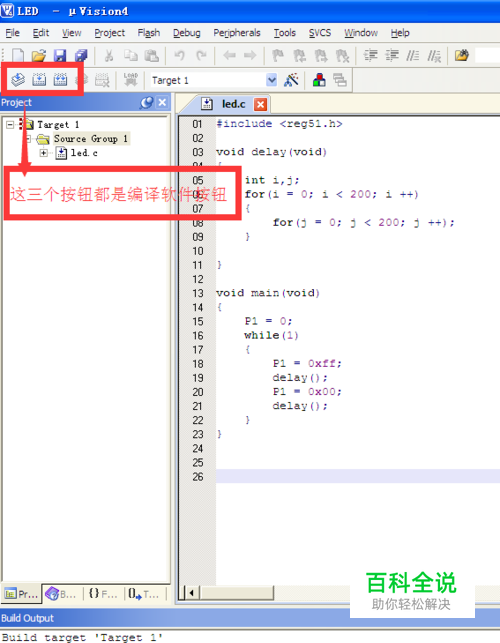Screen dimensions: 500x643
Task: Open Target Options magic wand icon
Action: (x=291, y=80)
